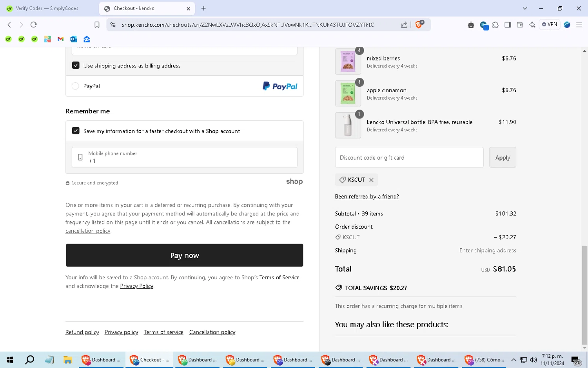Show hidden system tray icons
This screenshot has height=368, width=588.
pos(514,360)
